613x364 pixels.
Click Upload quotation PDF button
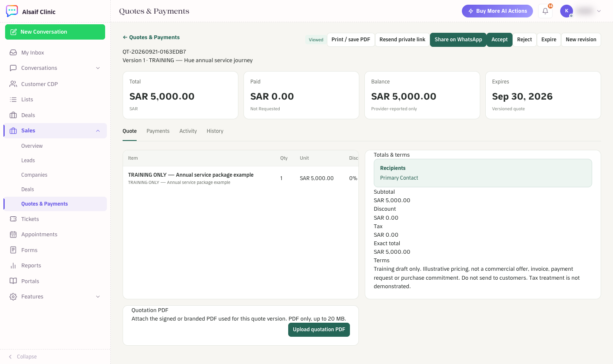319,330
